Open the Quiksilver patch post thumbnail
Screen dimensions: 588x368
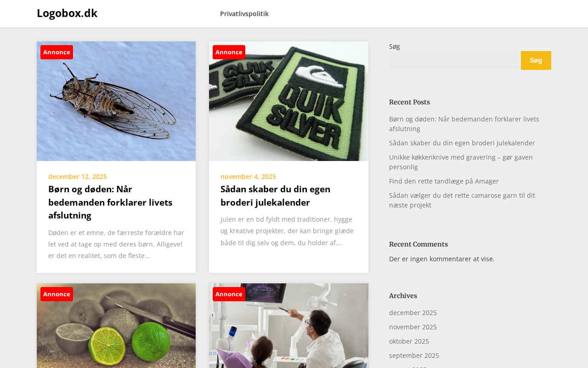(x=288, y=101)
